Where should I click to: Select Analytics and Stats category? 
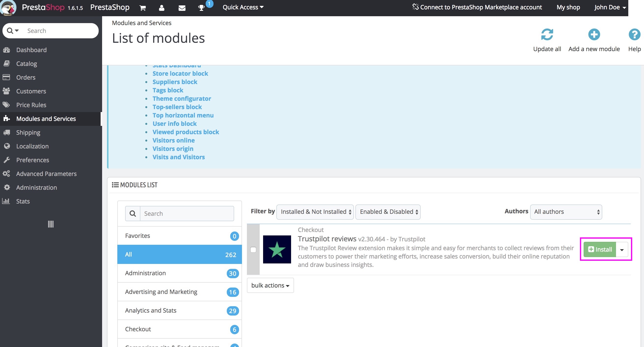(x=179, y=310)
